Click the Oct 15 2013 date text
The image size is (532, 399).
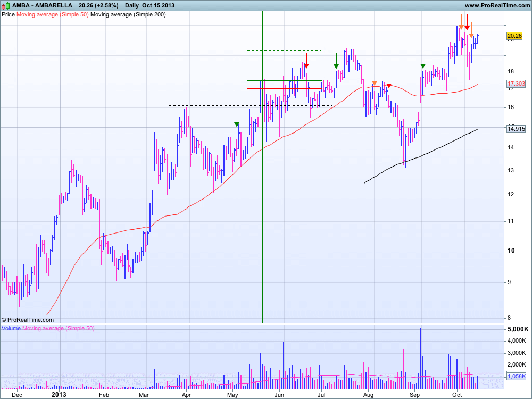pos(158,5)
